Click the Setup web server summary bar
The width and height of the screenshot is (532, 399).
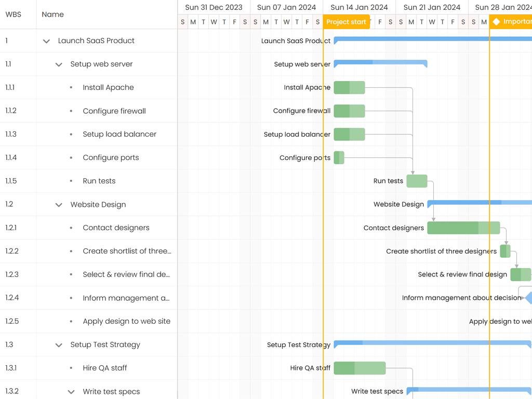[380, 63]
